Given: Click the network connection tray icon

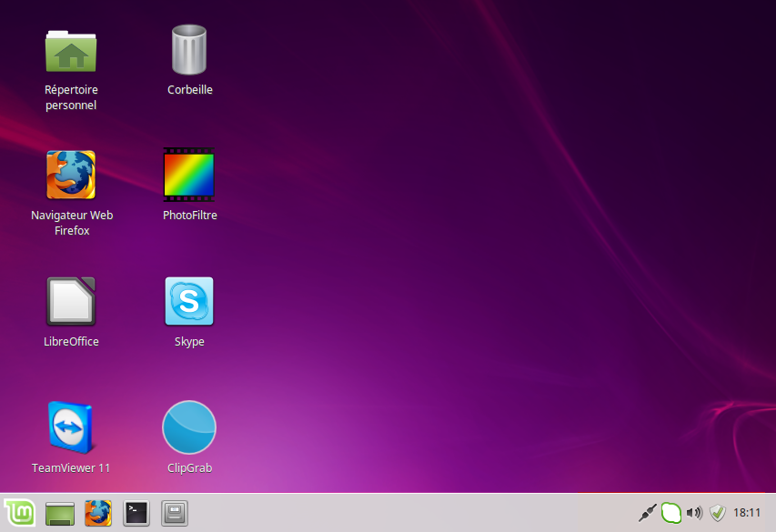Looking at the screenshot, I should click(x=648, y=512).
